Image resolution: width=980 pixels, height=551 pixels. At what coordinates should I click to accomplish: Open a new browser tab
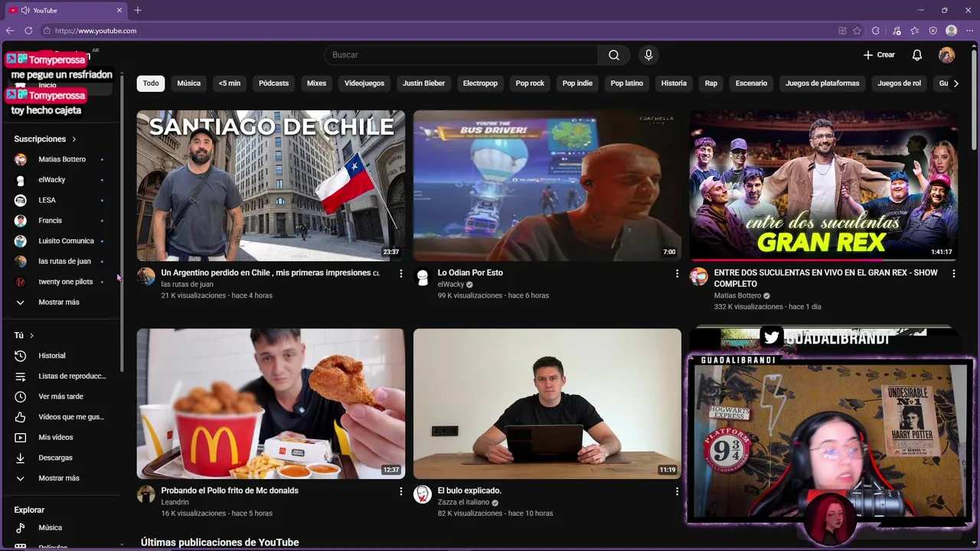click(x=138, y=10)
